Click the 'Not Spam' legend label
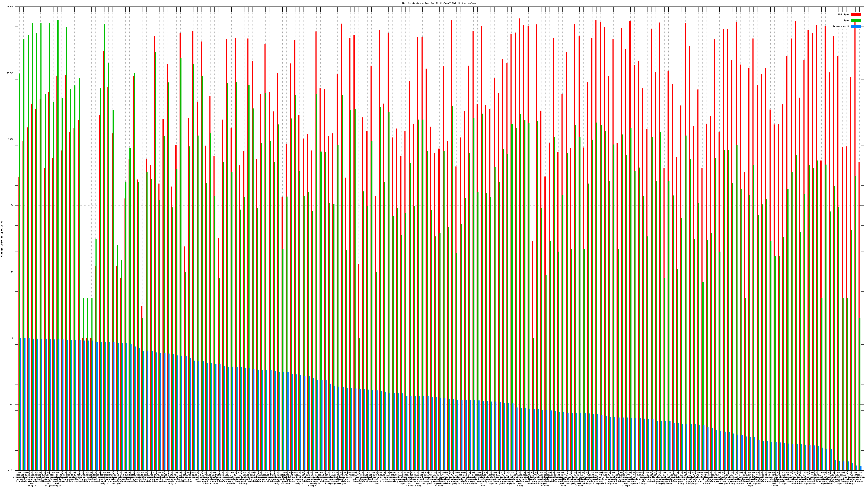Screen dimensions: 868x488 [x=844, y=14]
